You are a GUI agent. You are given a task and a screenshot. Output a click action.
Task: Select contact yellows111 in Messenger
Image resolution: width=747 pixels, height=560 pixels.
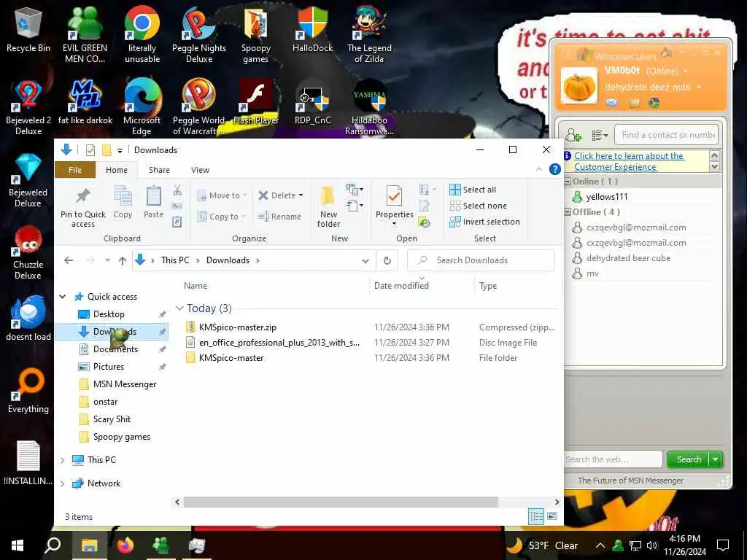606,197
